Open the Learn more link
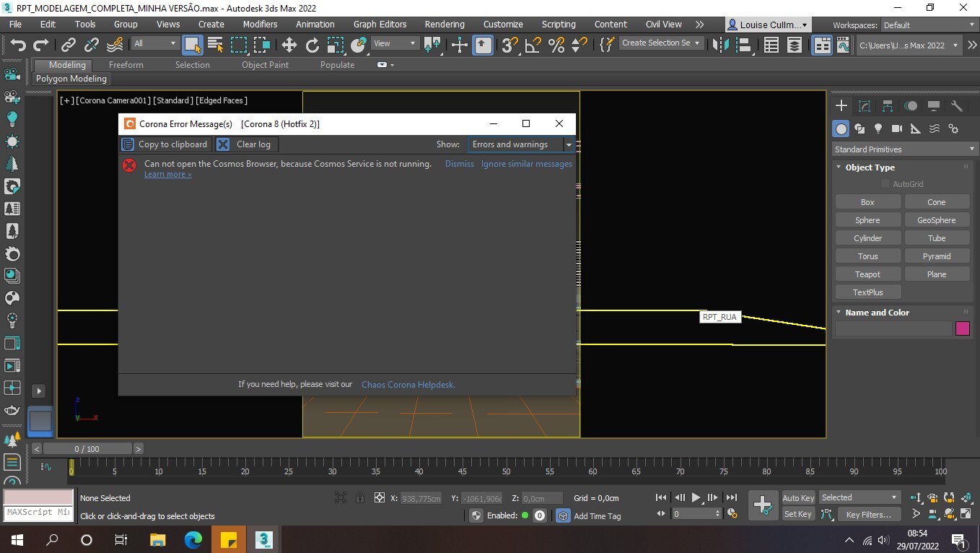Viewport: 980px width, 553px height. click(167, 174)
